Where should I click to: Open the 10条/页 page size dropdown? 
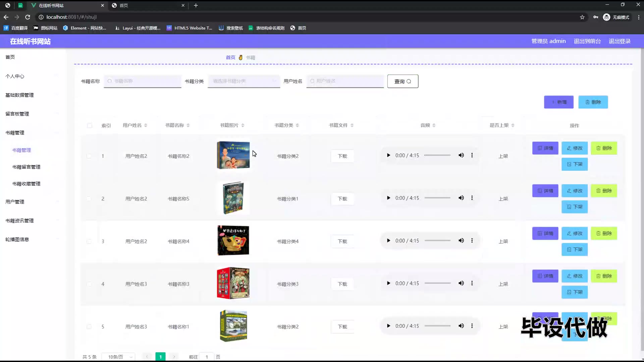(x=118, y=357)
